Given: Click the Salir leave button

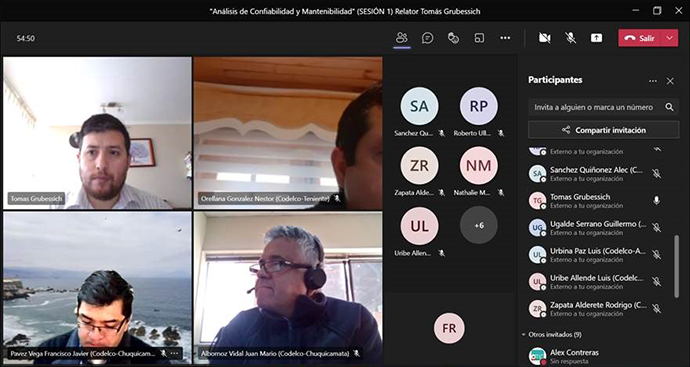Looking at the screenshot, I should pos(640,38).
